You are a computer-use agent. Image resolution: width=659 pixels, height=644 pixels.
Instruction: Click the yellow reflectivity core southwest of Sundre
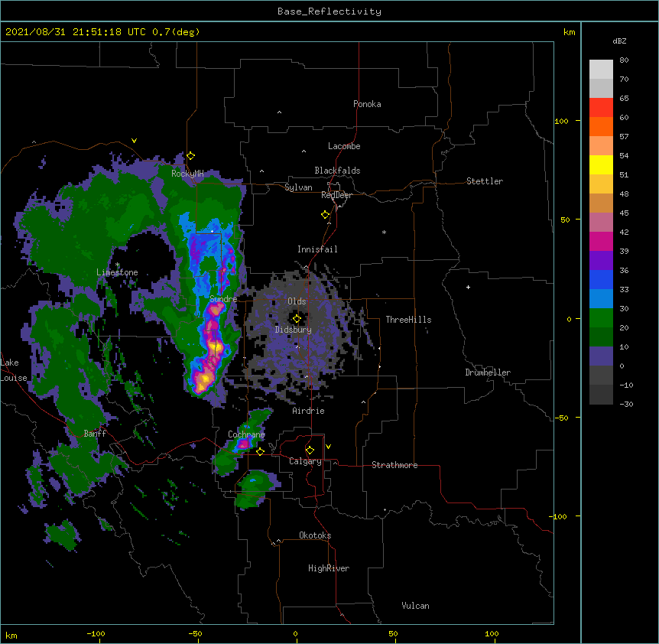click(204, 379)
